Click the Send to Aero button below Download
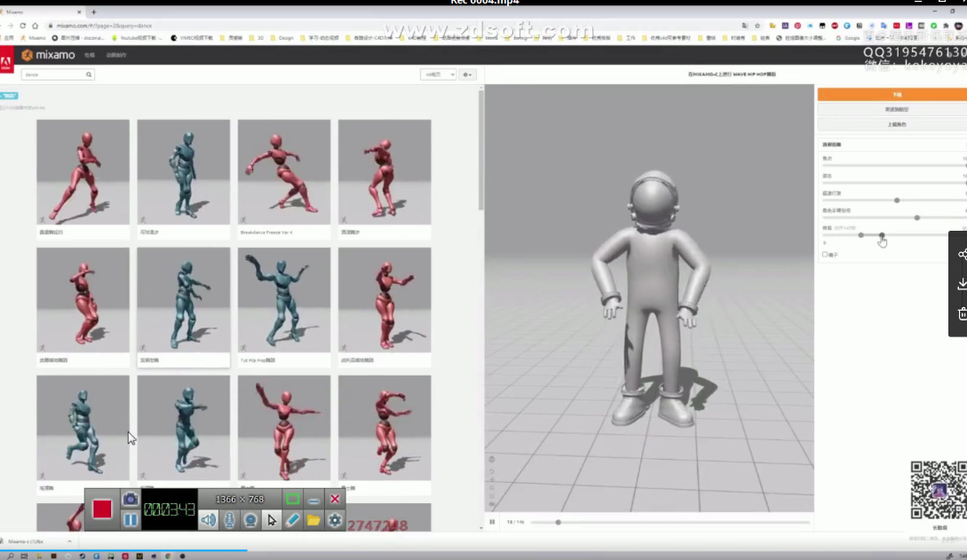Screen dimensions: 967x560 [892, 110]
